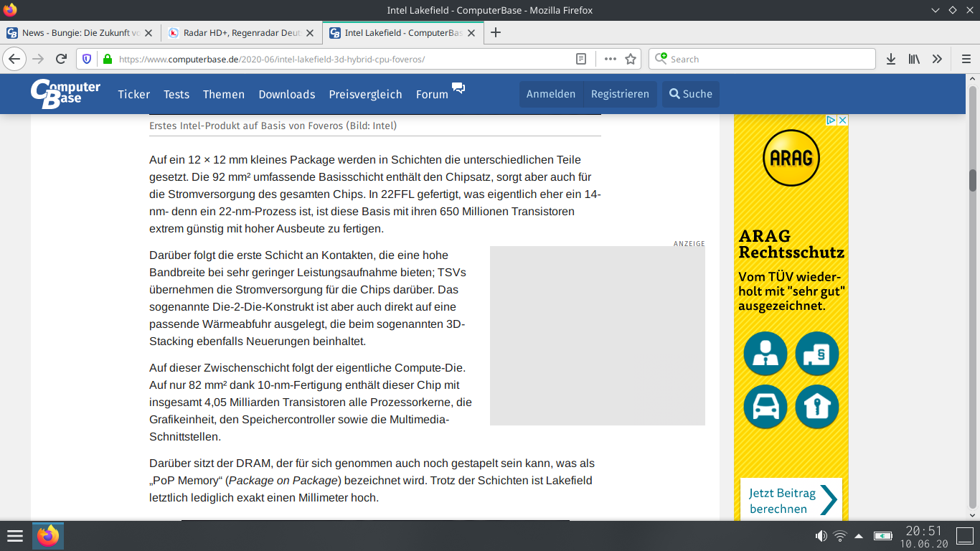This screenshot has width=980, height=551.
Task: Open Wi-Fi network tray icon
Action: [x=840, y=536]
